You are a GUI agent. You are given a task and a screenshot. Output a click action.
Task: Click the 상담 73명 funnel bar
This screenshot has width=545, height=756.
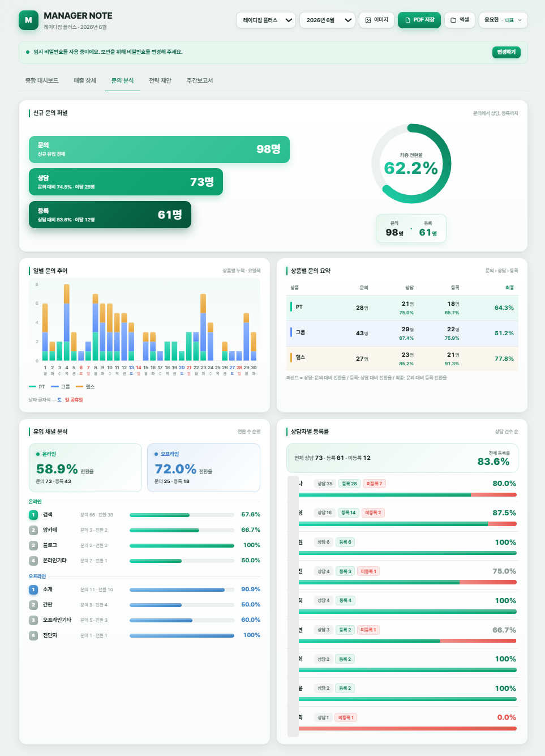(x=126, y=182)
